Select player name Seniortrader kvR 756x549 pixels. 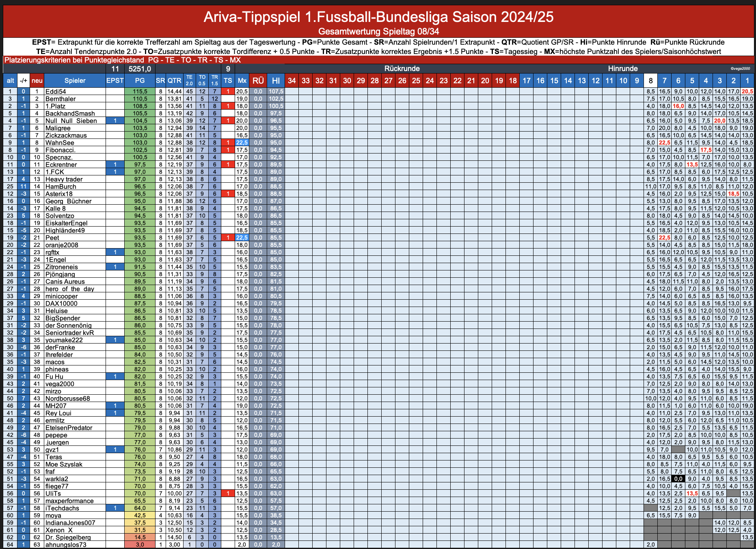69,333
